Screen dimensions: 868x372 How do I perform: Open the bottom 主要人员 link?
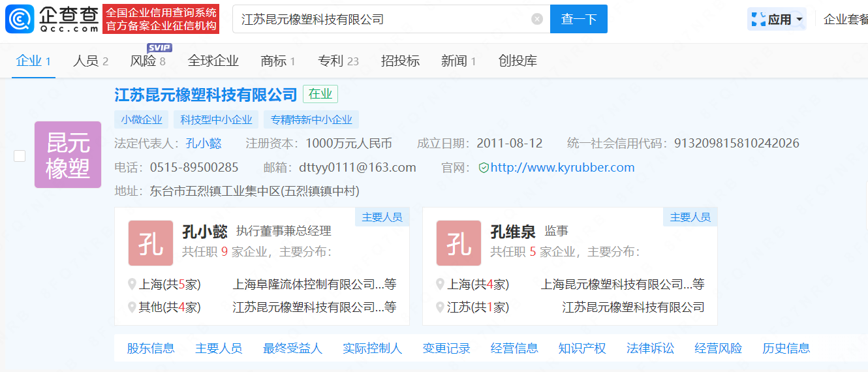point(219,349)
